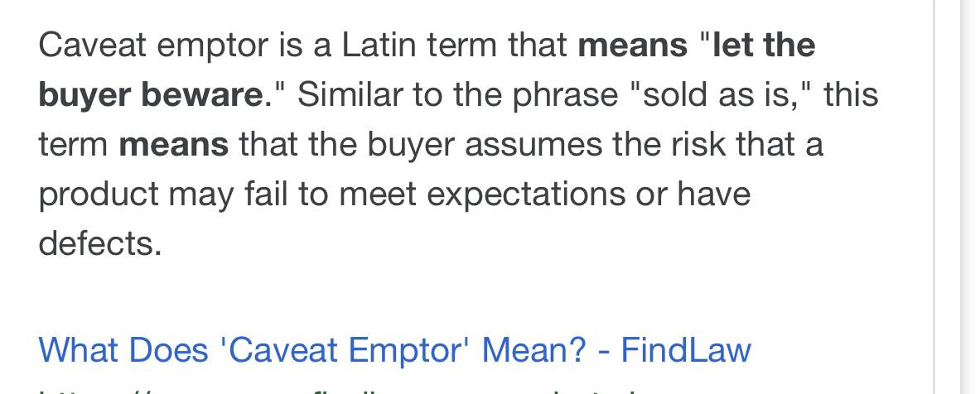Click the gray margin right of the result card
Image resolution: width=980 pixels, height=394 pixels.
point(968,197)
